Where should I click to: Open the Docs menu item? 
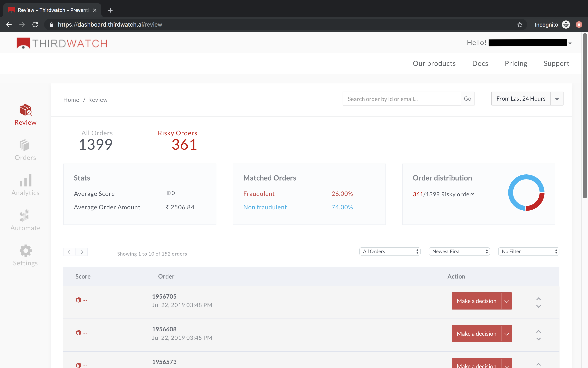click(480, 63)
